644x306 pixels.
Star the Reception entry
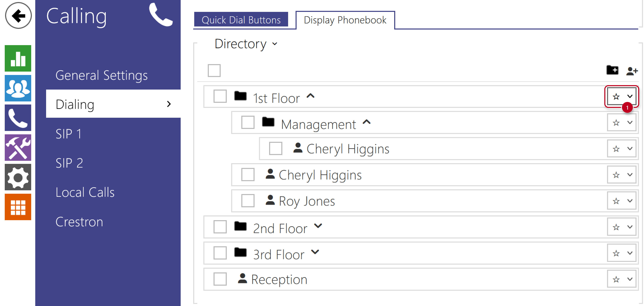pos(616,279)
